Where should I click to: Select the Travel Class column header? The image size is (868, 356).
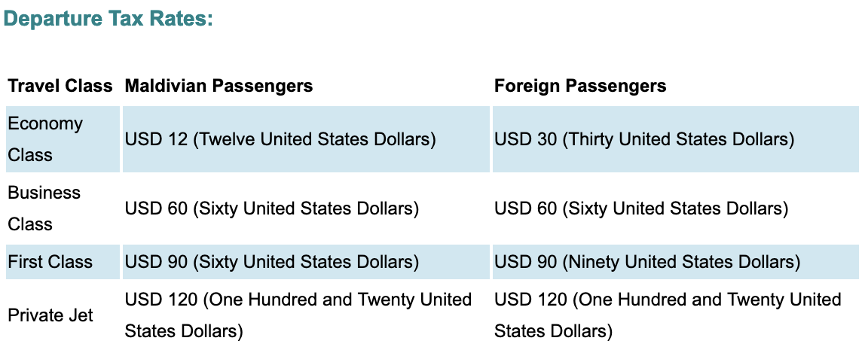(x=60, y=87)
